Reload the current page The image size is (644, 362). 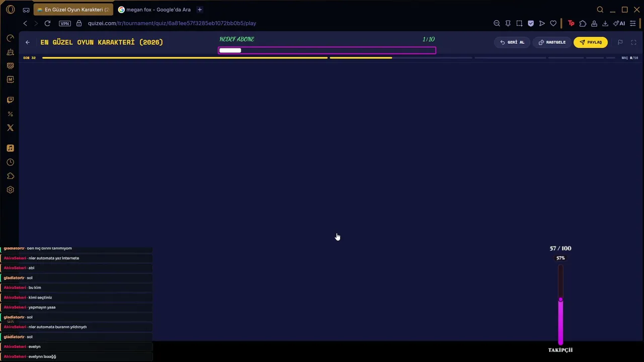(47, 23)
